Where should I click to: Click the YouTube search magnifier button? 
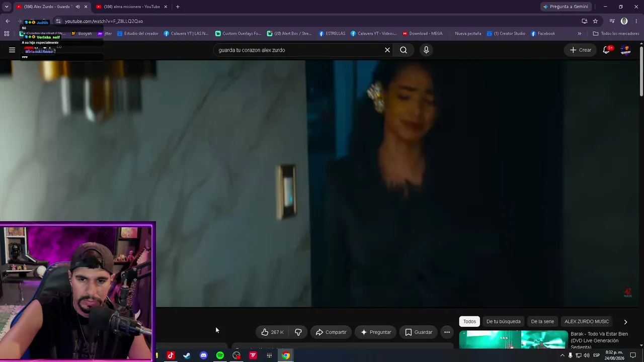pos(404,50)
